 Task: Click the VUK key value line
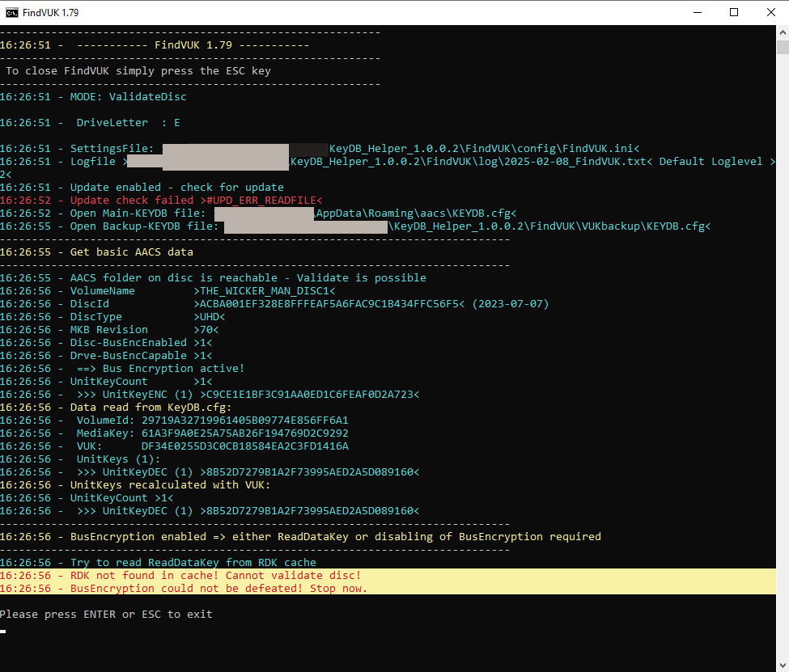(244, 446)
